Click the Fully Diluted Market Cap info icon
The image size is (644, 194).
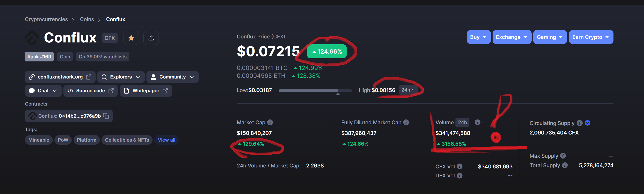(x=406, y=122)
